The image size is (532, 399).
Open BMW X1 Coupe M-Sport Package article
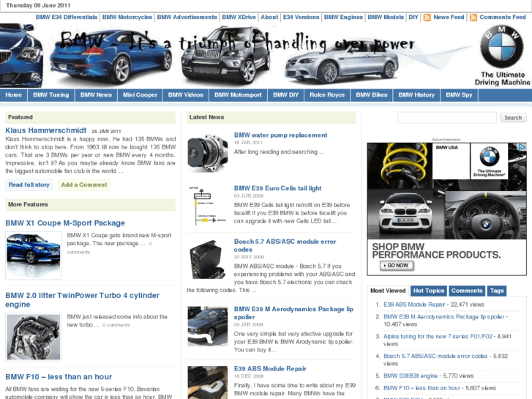(65, 223)
